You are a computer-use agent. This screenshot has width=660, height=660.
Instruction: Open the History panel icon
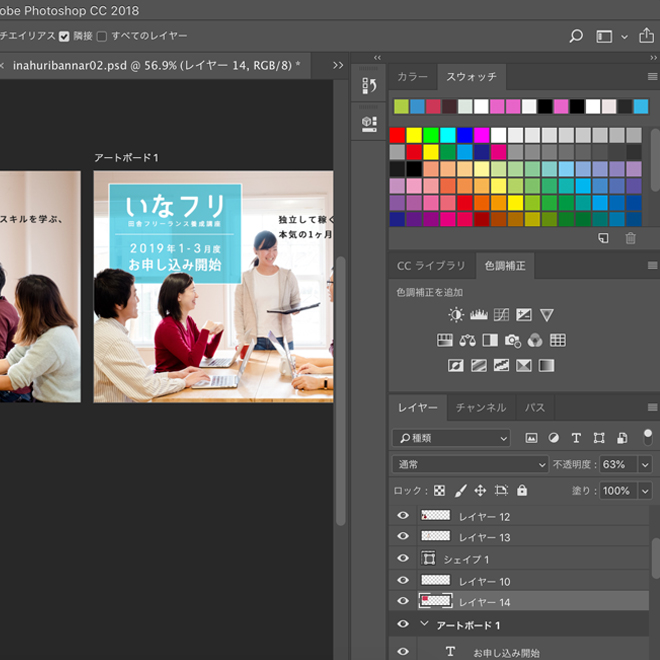(x=369, y=85)
